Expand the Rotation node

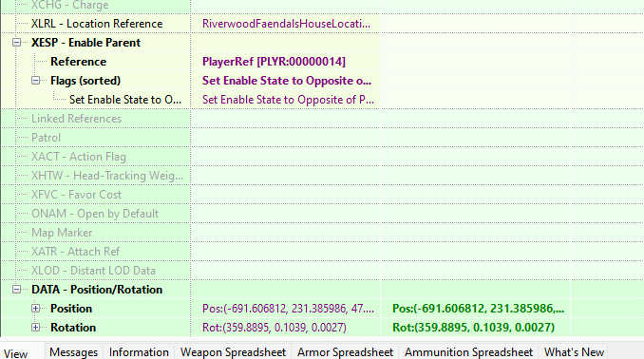click(x=36, y=328)
